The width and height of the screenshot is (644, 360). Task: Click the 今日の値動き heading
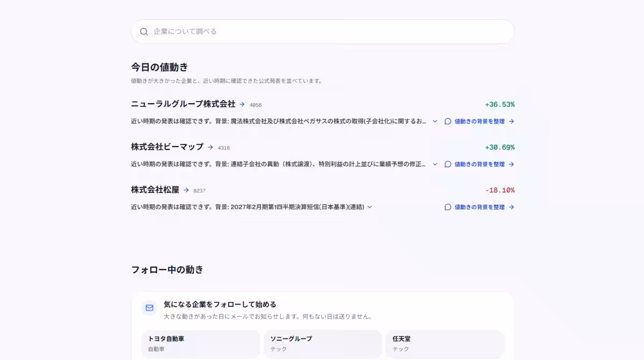click(159, 67)
